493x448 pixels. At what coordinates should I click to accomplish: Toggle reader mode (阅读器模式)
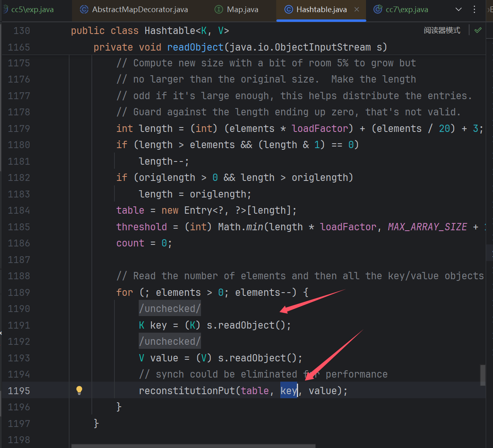442,30
